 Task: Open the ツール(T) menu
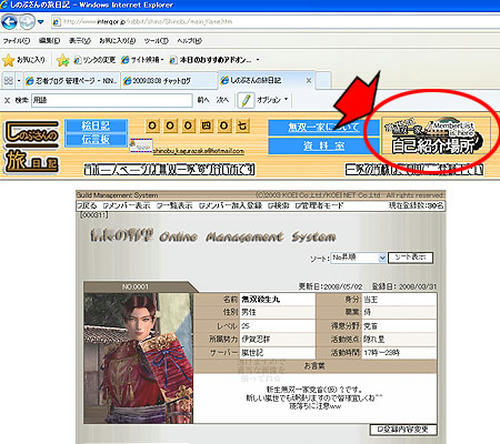click(156, 41)
